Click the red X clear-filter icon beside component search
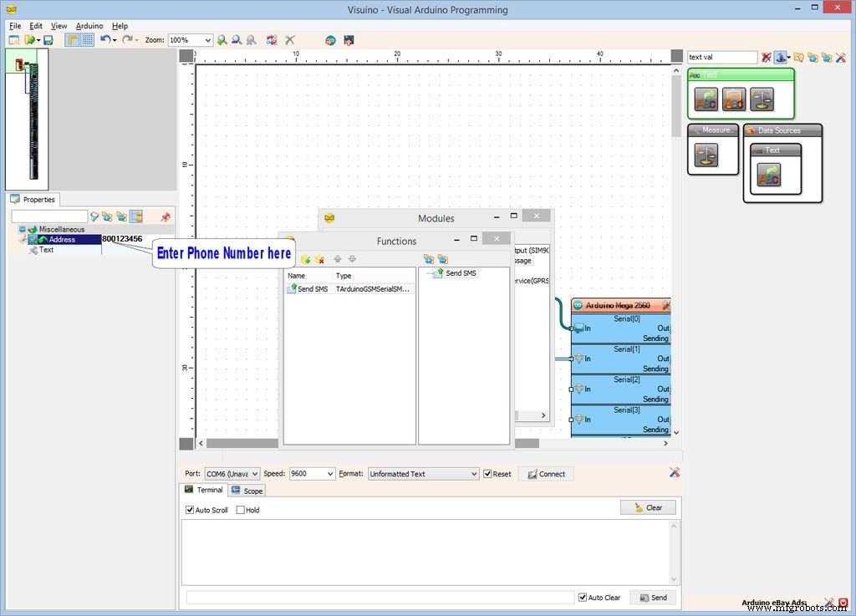 pos(767,58)
